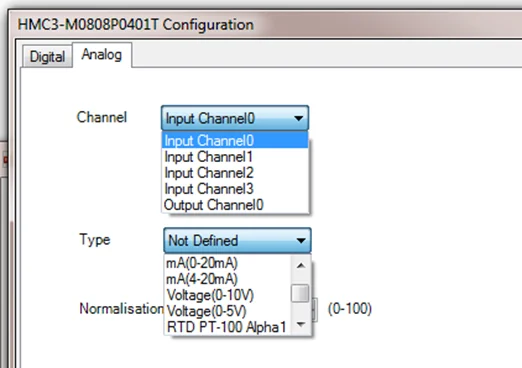Select mA(4-20mA) type option
Image resolution: width=522 pixels, height=368 pixels.
(x=228, y=279)
